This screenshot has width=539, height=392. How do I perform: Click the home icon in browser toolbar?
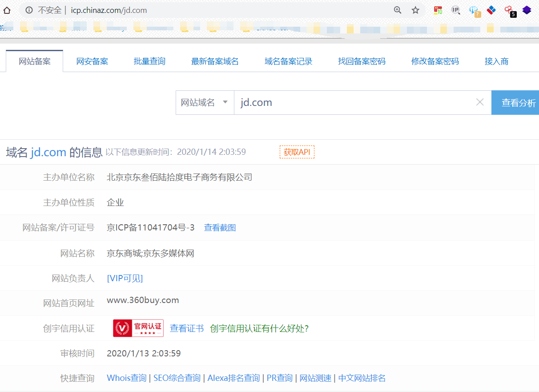click(7, 10)
